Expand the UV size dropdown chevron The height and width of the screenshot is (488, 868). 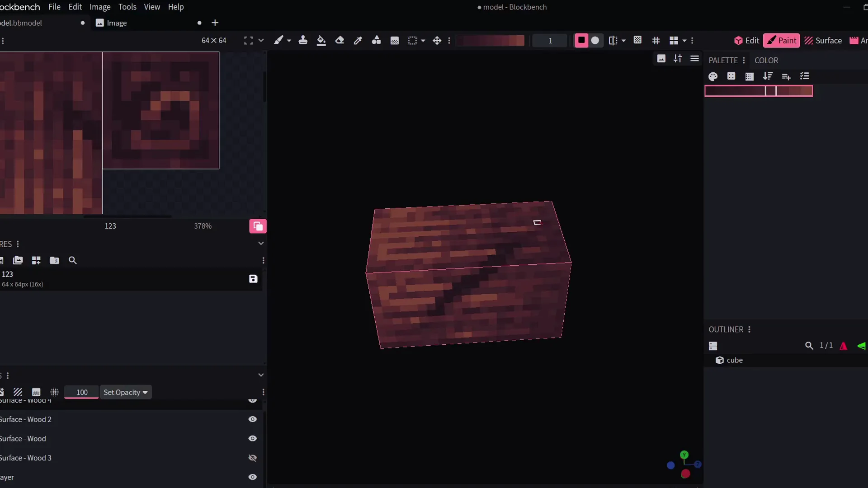point(261,41)
